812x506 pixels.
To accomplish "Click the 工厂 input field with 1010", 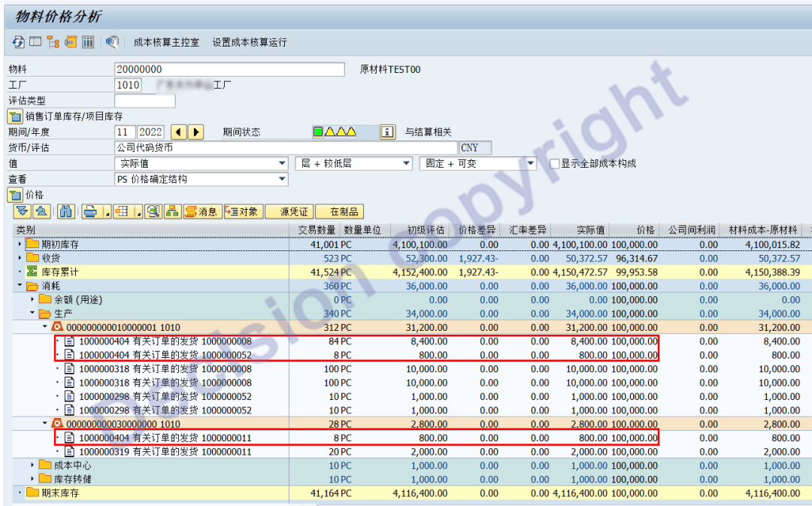I will tap(129, 85).
